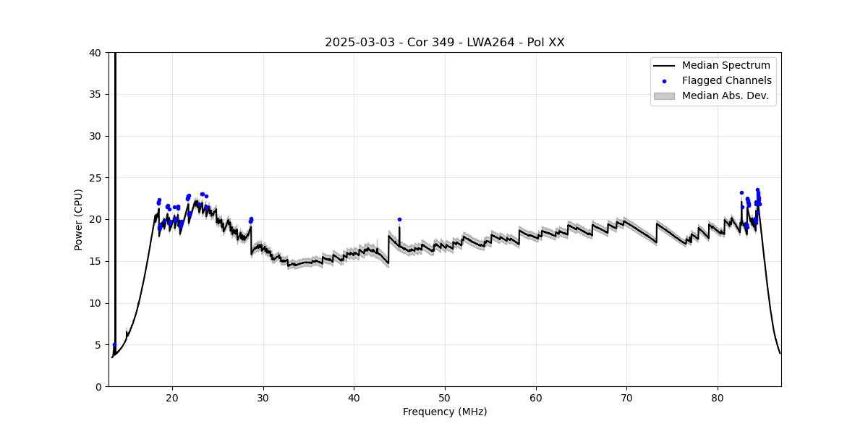
Task: Click the y-axis tick label 25
Action: (93, 178)
